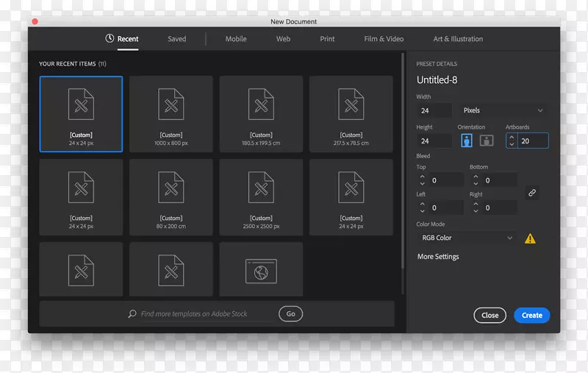588x373 pixels.
Task: Decrease the Artboards count
Action: (512, 144)
